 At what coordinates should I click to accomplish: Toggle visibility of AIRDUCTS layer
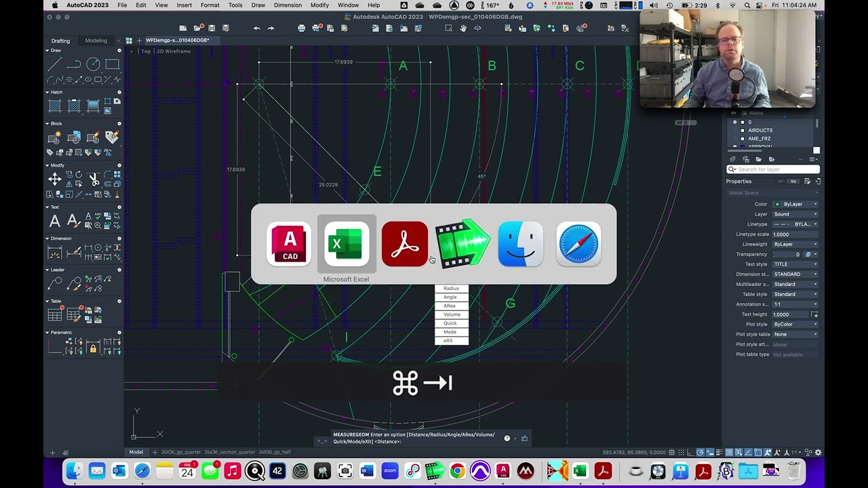[734, 130]
